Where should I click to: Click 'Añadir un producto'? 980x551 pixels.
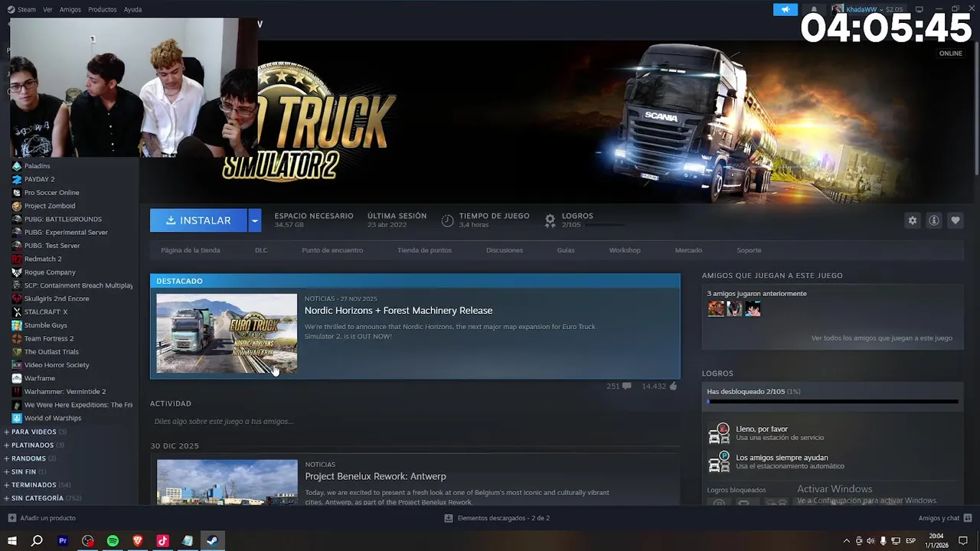[x=42, y=518]
